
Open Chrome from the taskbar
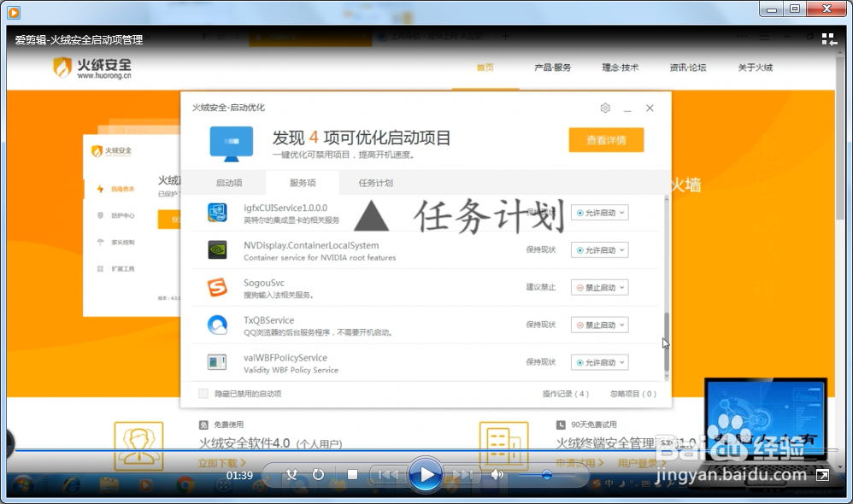185,485
